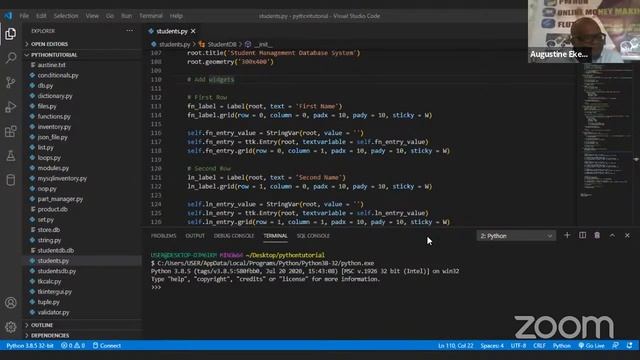Close the students.py editor tab

pyautogui.click(x=193, y=31)
